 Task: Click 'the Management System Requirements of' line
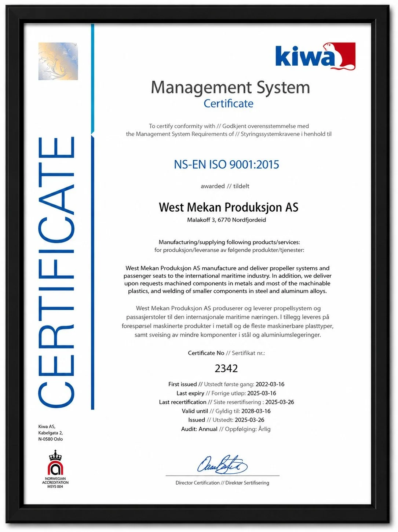(x=229, y=134)
